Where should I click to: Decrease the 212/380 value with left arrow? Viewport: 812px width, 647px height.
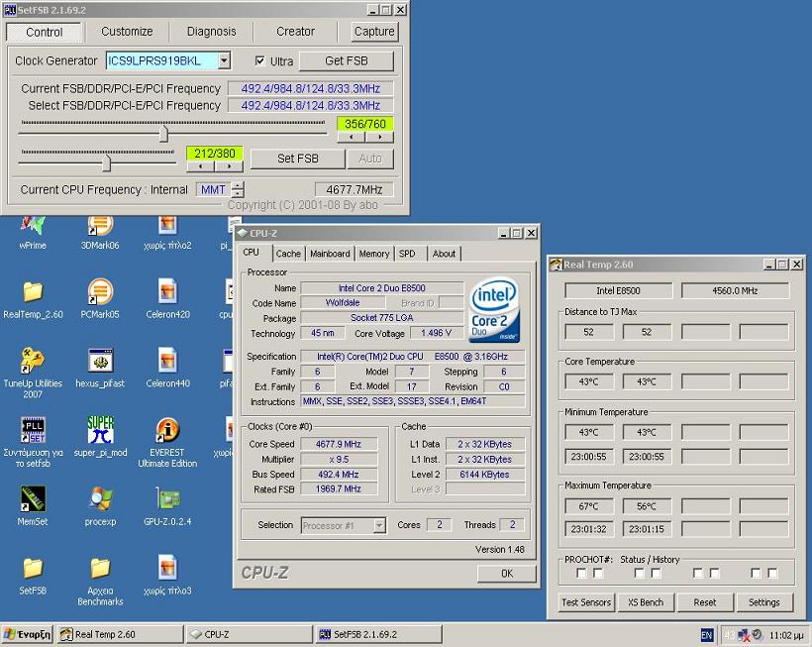tap(200, 166)
